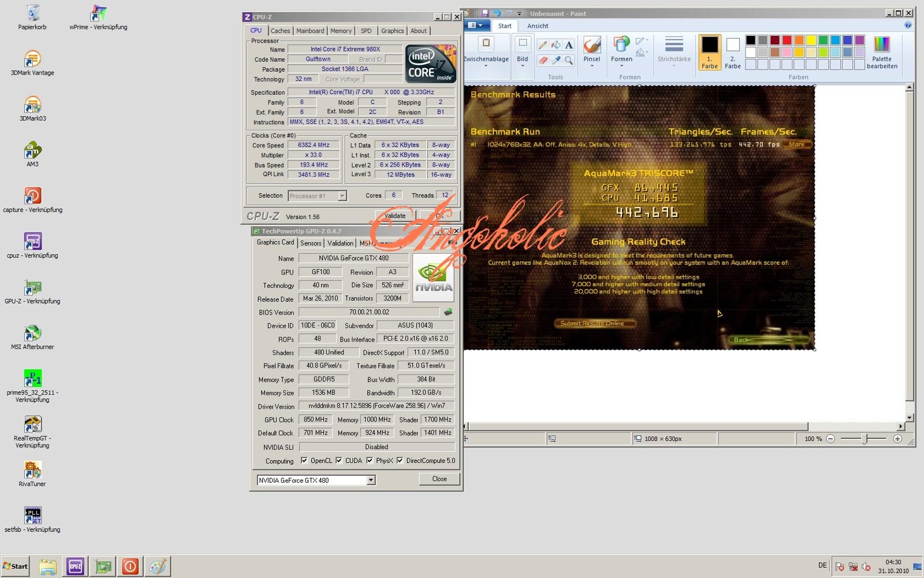Open the AM3 desktop icon
This screenshot has height=578, width=924.
[32, 154]
